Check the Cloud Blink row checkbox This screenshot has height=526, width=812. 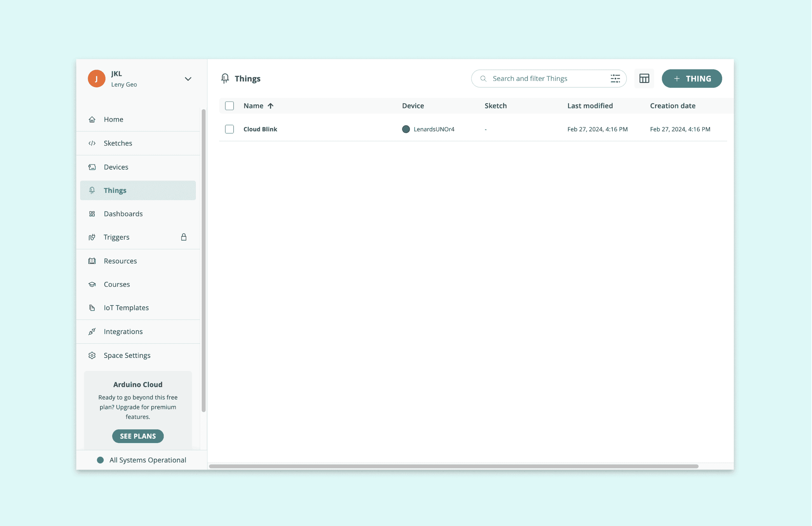tap(229, 129)
